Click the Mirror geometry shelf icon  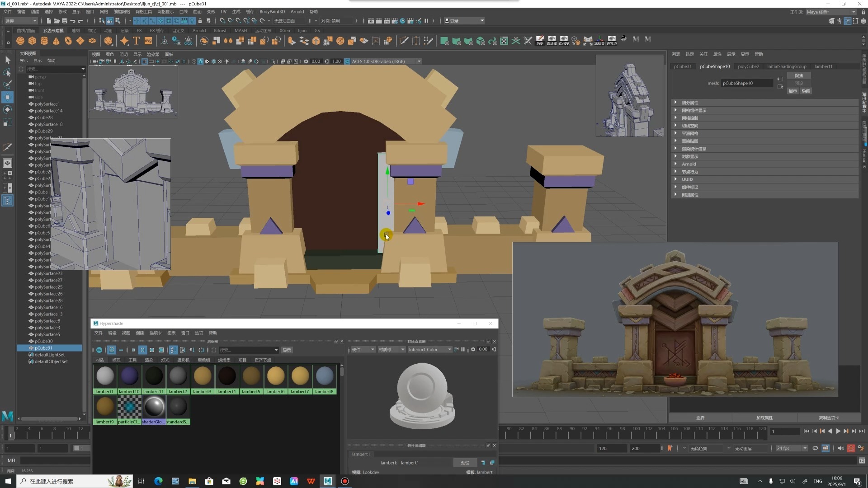228,41
